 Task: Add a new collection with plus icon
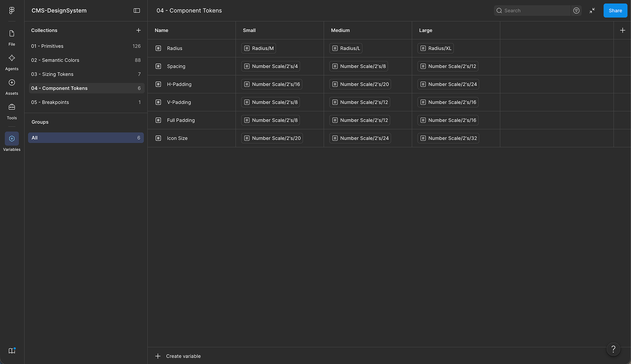tap(139, 30)
